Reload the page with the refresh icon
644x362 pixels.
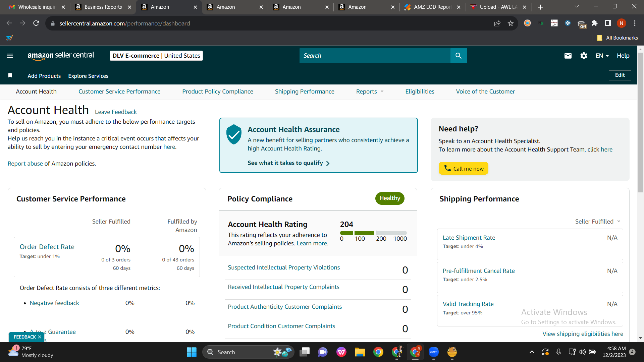36,23
